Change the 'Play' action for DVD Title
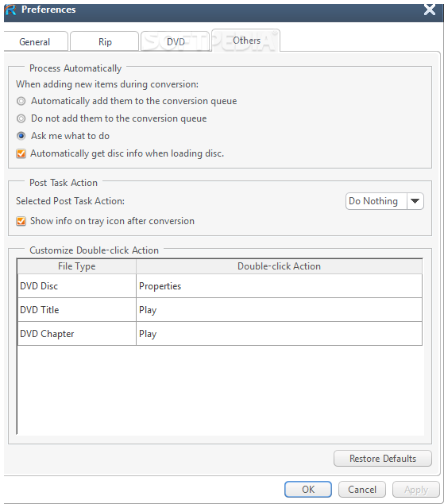 [x=279, y=310]
